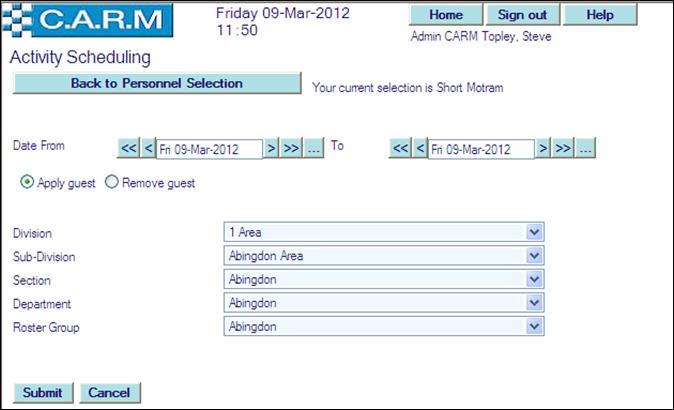Advance Date From forward one day
Viewport: 674px width, 410px height.
click(270, 148)
